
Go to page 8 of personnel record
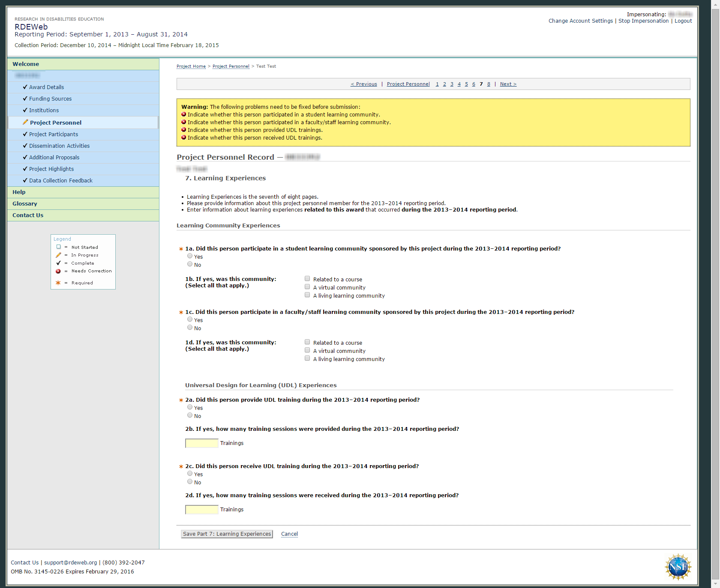coord(489,84)
